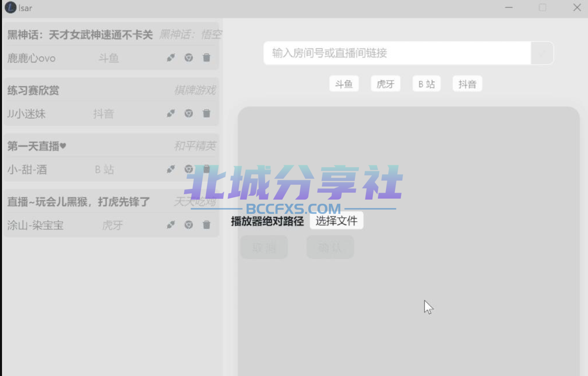Click B 站 platform label beside 小-甜-酒
Viewport: 588px width, 376px height.
104,170
